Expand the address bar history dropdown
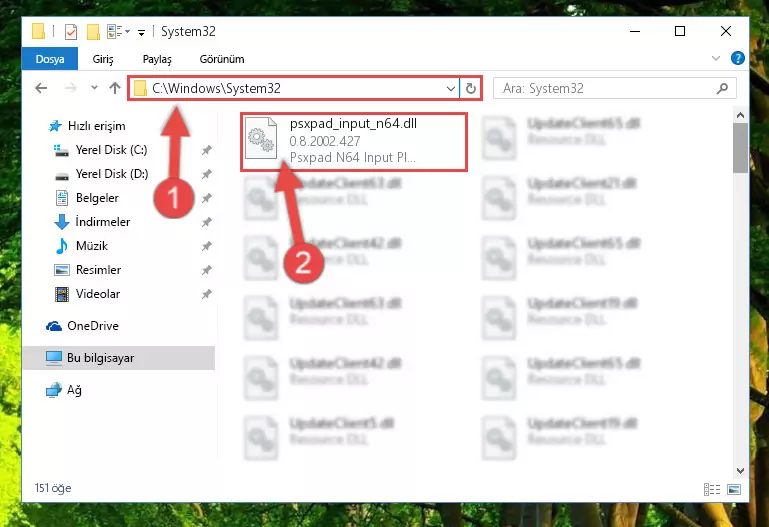Screen dimensions: 769x527 (451, 89)
